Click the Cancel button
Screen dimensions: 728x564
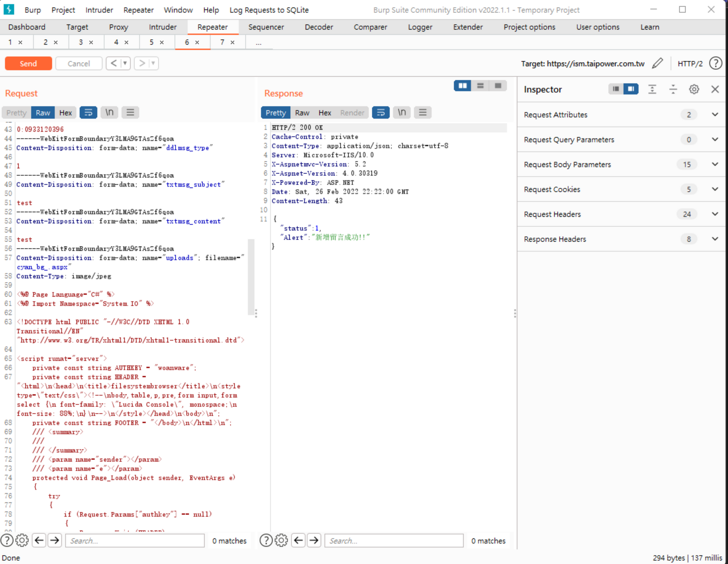[x=79, y=63]
